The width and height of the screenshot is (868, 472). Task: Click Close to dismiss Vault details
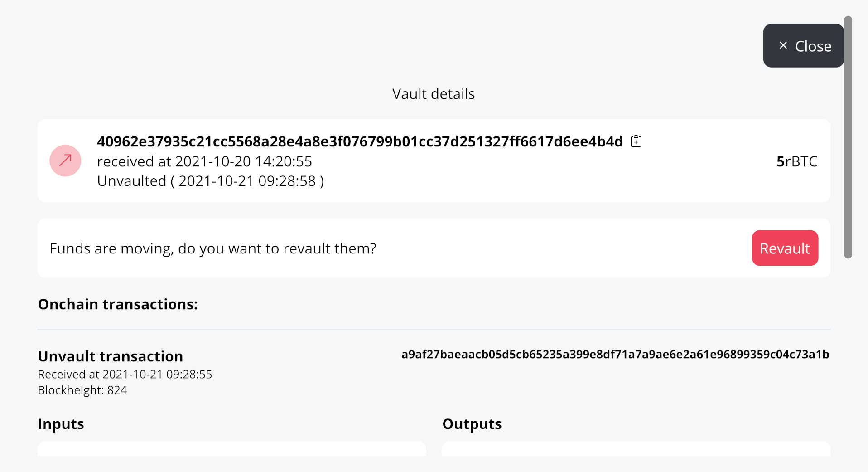(x=803, y=45)
